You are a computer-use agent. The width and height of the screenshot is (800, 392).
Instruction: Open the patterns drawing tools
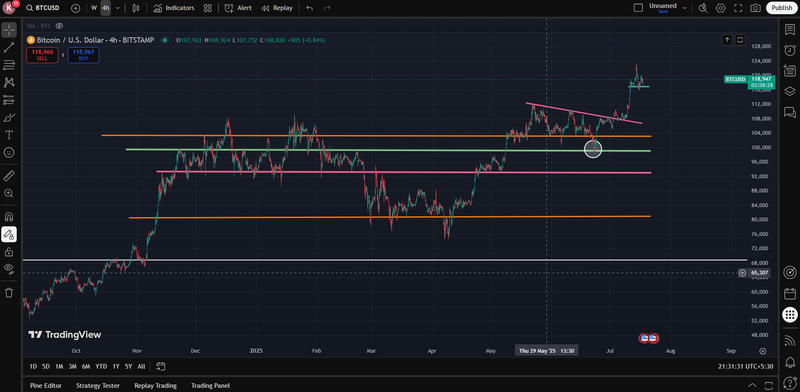point(9,82)
